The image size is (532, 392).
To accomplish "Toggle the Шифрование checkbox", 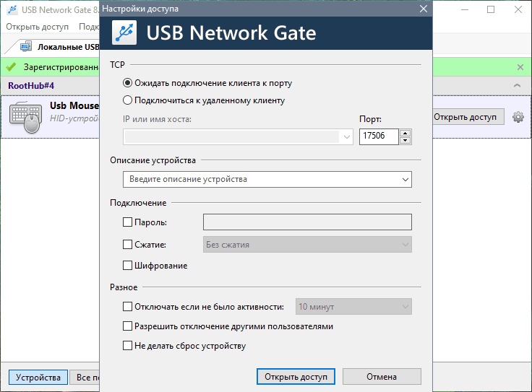I will coord(128,266).
